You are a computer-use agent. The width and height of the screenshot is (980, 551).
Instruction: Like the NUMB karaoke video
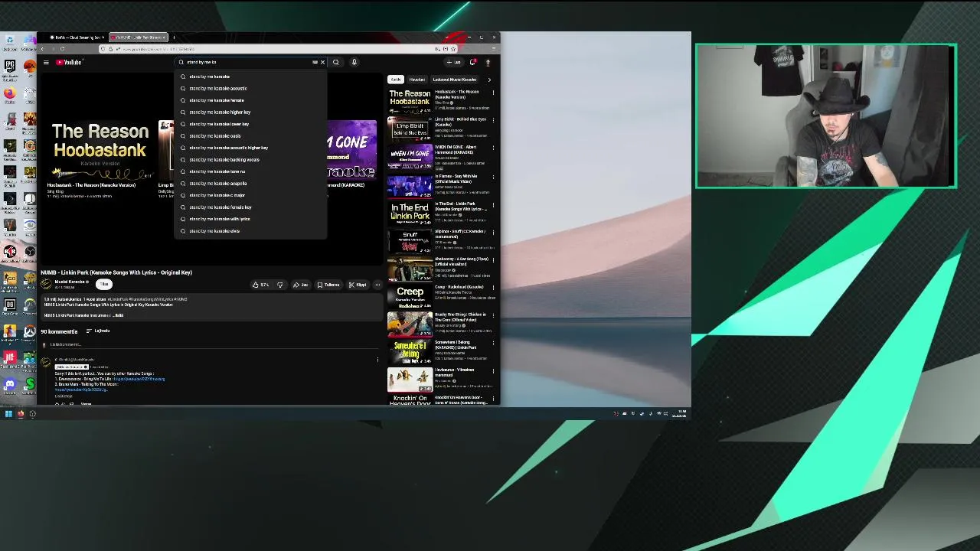click(x=260, y=285)
